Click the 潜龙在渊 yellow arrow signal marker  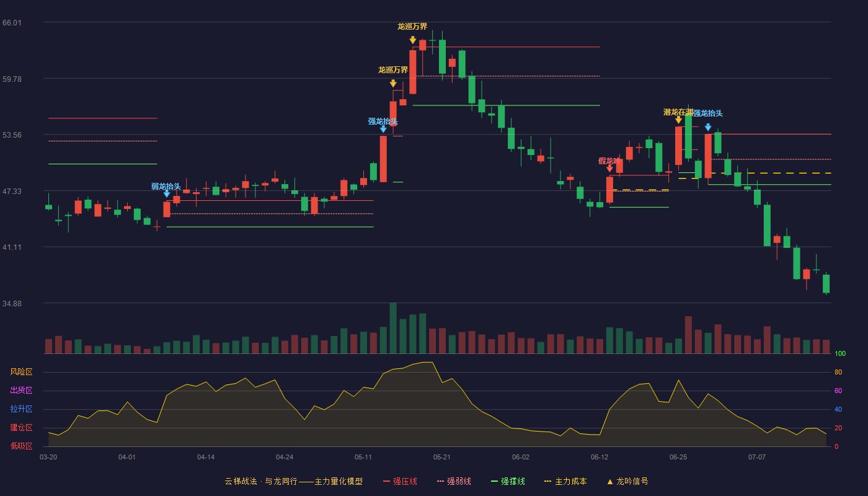[679, 120]
